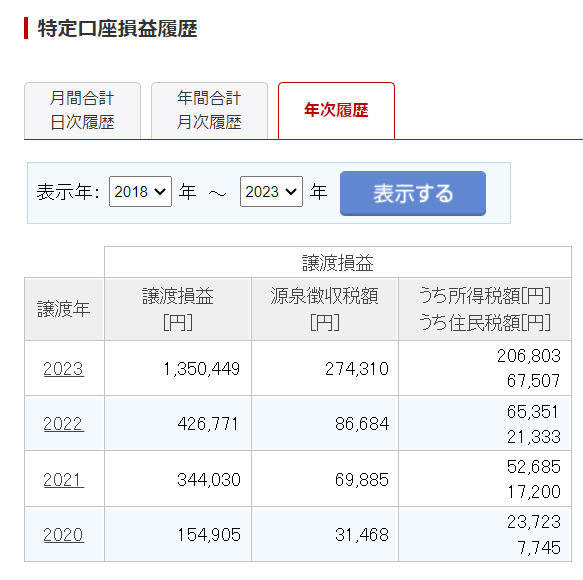Click the 86,684 withholding tax value
583x580 pixels.
[362, 424]
